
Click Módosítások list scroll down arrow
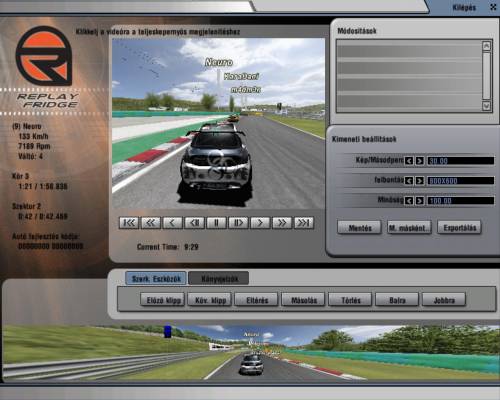(486, 106)
